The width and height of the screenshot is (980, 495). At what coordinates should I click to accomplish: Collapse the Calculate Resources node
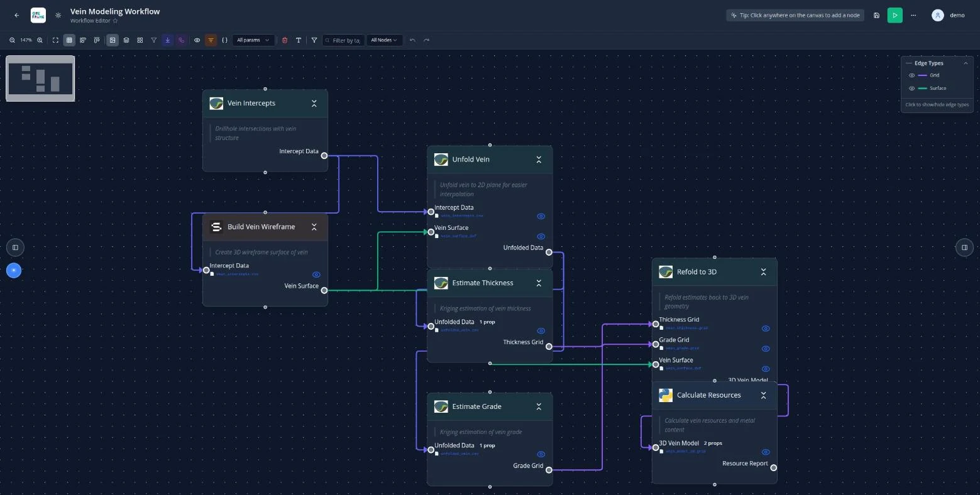click(x=764, y=395)
